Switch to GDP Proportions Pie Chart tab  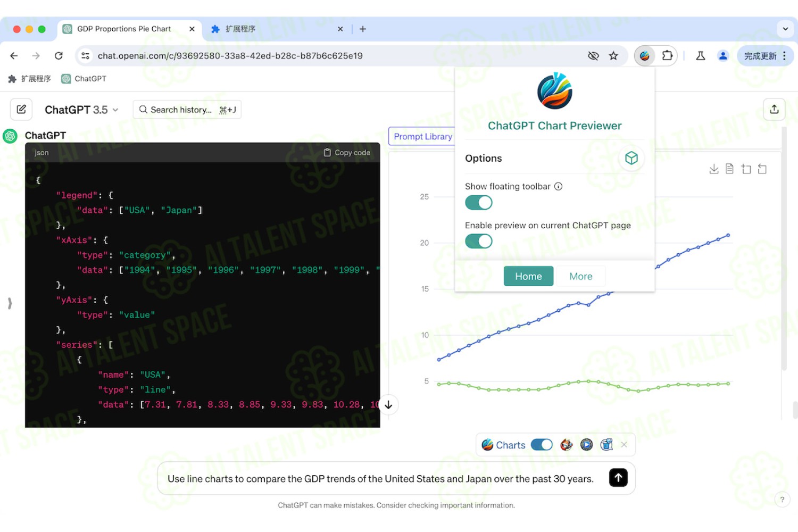(x=129, y=29)
